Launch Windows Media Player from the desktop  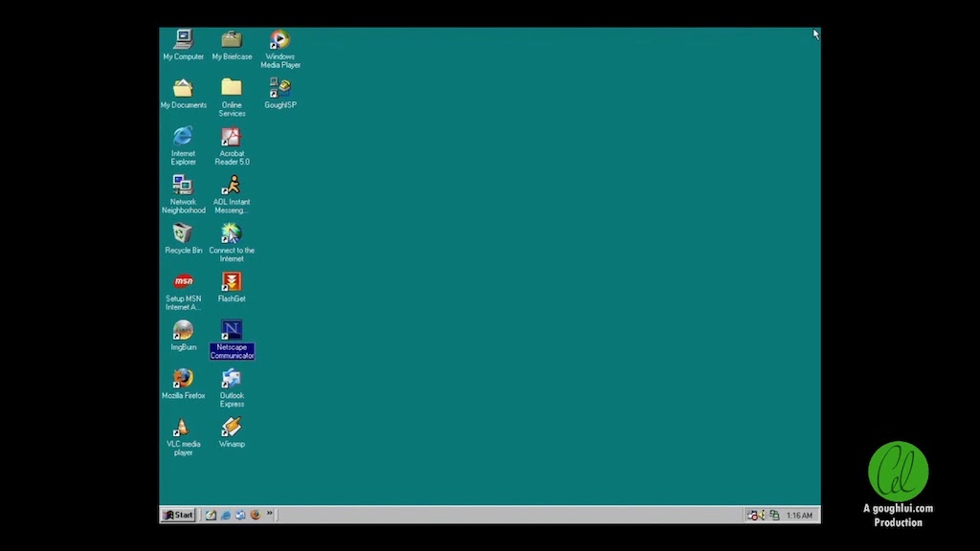point(279,40)
